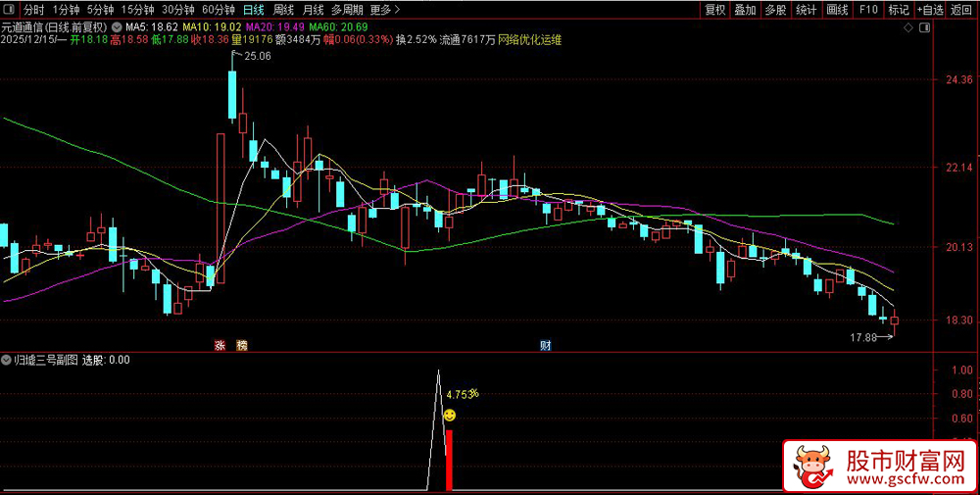Open F10 company information
The width and height of the screenshot is (980, 495).
(x=868, y=10)
